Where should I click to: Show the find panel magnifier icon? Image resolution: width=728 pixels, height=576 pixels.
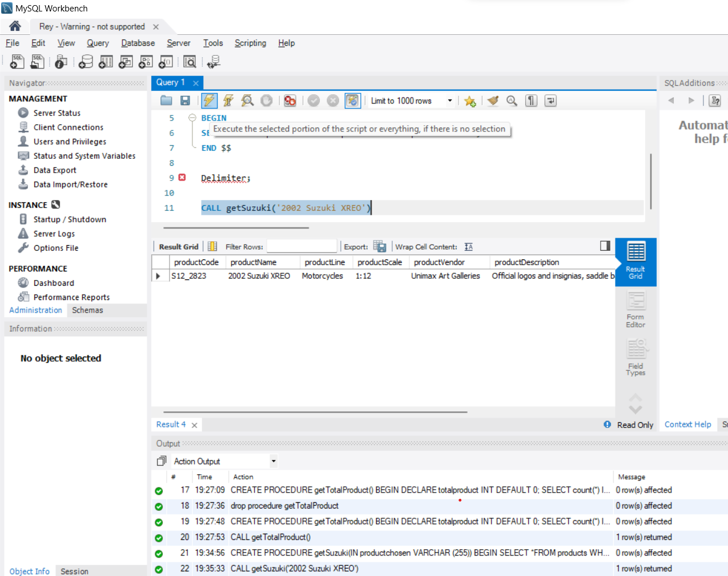coord(512,101)
